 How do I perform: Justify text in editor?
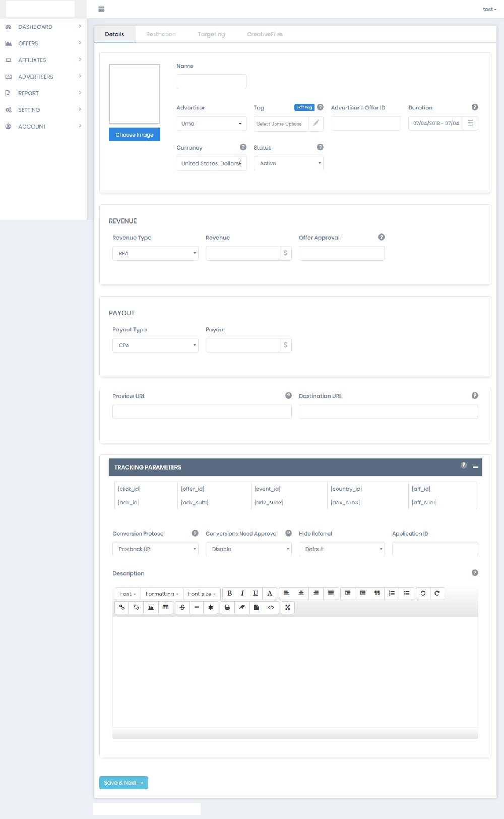pyautogui.click(x=331, y=594)
